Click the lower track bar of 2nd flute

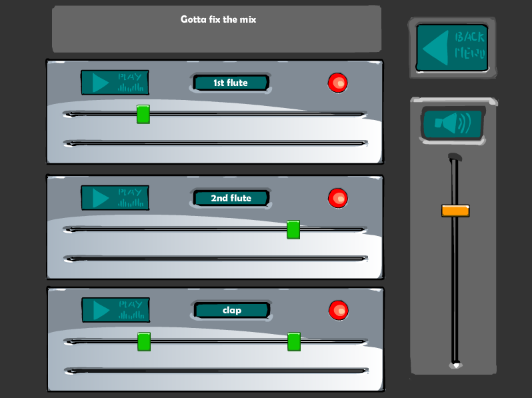pyautogui.click(x=215, y=258)
